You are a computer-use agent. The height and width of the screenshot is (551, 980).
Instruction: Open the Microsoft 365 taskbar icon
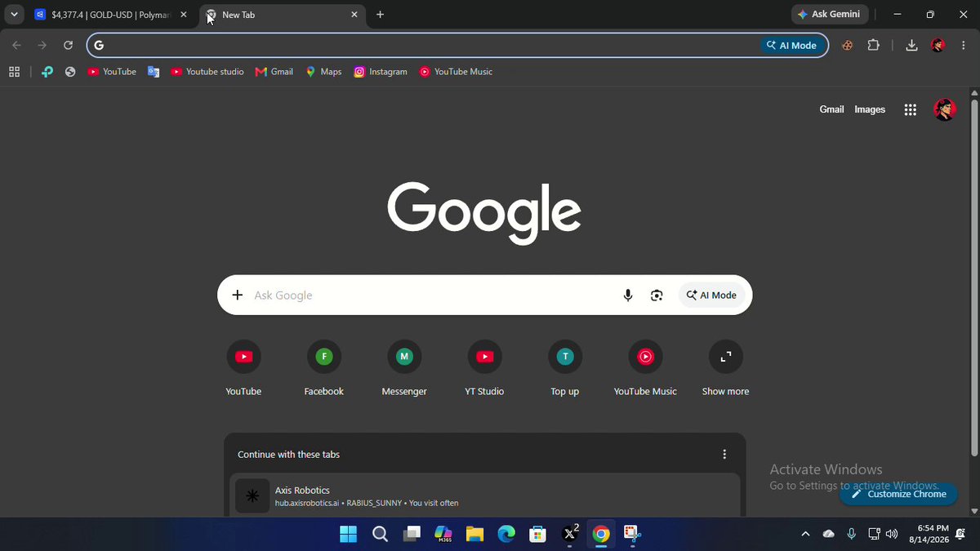coord(443,534)
